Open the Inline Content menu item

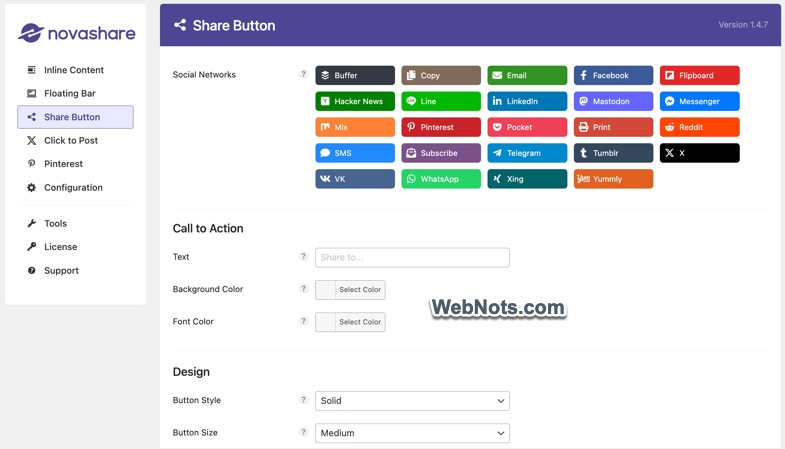coord(73,70)
